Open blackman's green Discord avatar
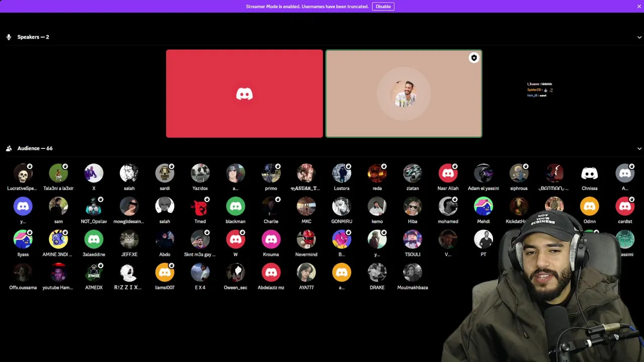The image size is (644, 362). click(x=235, y=207)
